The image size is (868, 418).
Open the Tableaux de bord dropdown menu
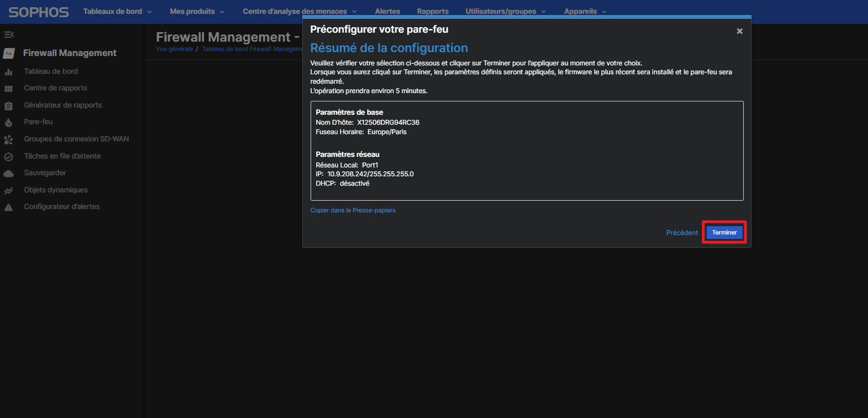click(118, 11)
